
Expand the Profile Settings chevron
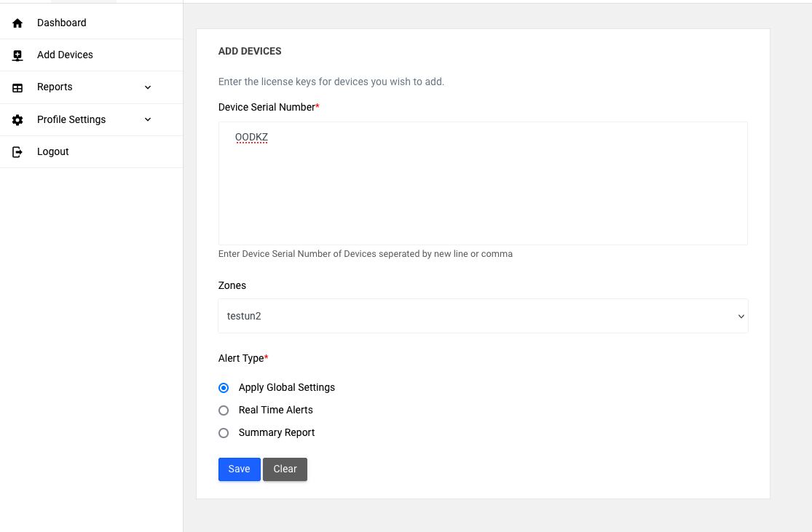pyautogui.click(x=148, y=119)
